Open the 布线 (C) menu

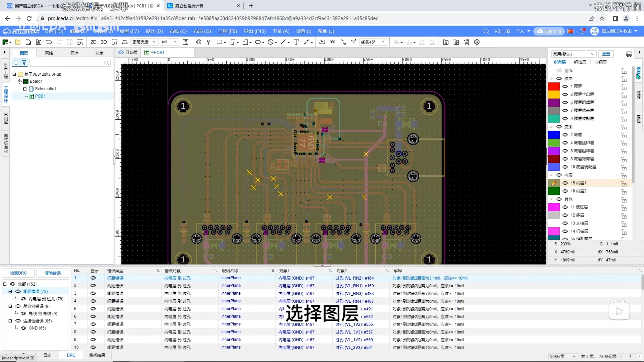point(178,31)
